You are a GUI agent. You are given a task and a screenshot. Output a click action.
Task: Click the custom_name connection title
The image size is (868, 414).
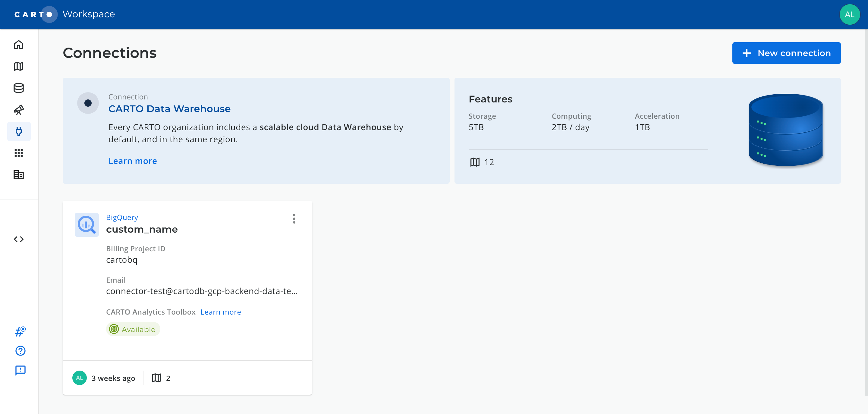[142, 229]
